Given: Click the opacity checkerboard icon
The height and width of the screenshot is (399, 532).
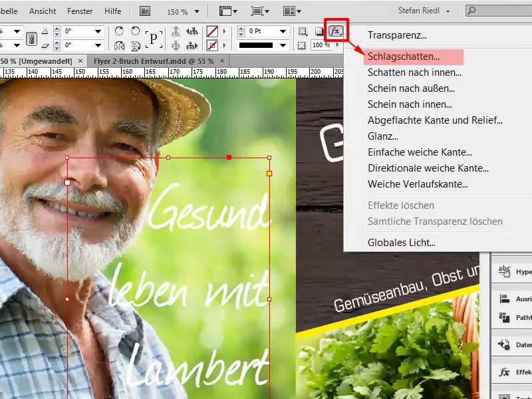Looking at the screenshot, I should [x=301, y=45].
